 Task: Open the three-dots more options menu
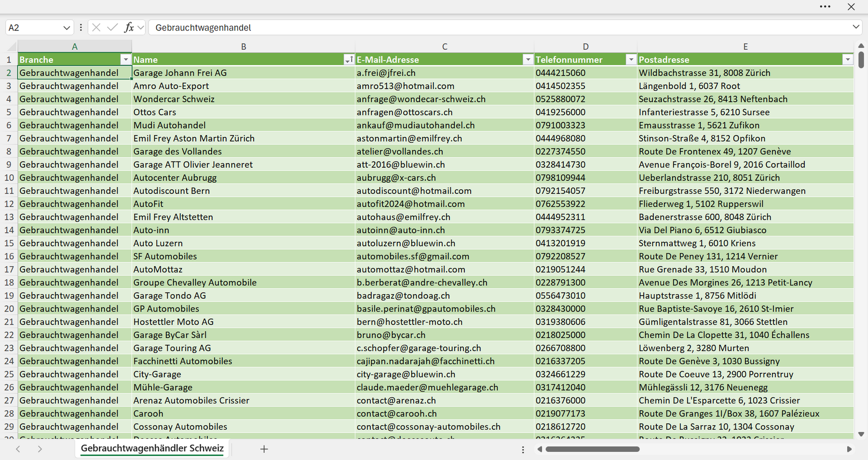825,7
